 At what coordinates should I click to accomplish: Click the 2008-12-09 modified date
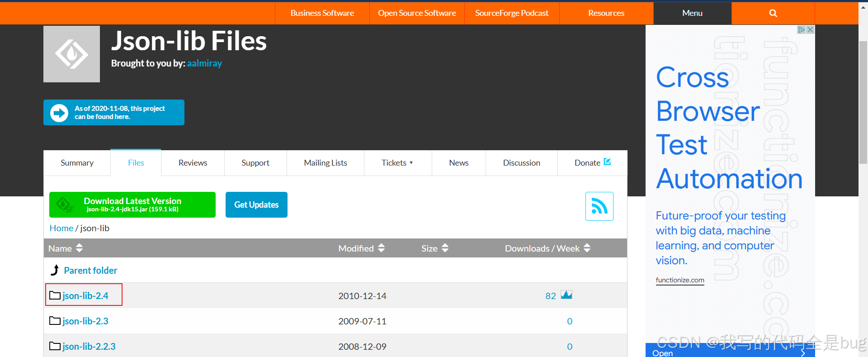362,347
